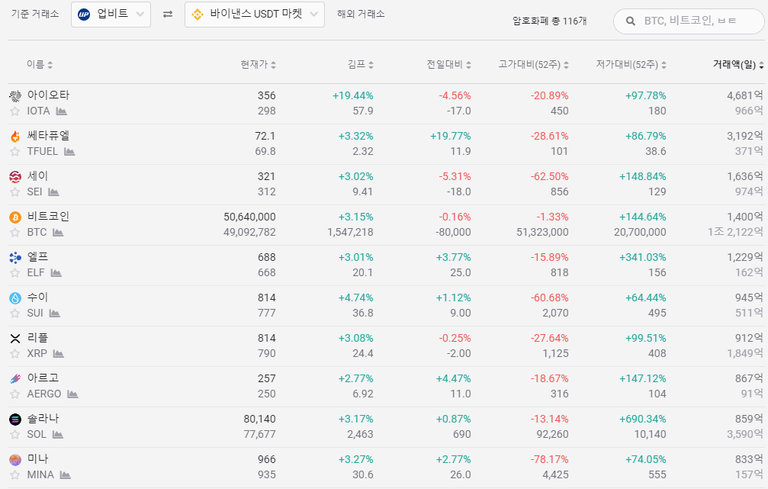Click the Sui water-drop logo
This screenshot has width=768, height=489.
pos(15,298)
